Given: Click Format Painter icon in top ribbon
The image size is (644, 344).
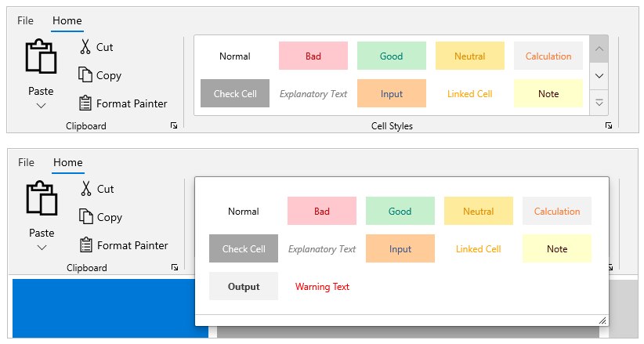Looking at the screenshot, I should click(x=85, y=103).
